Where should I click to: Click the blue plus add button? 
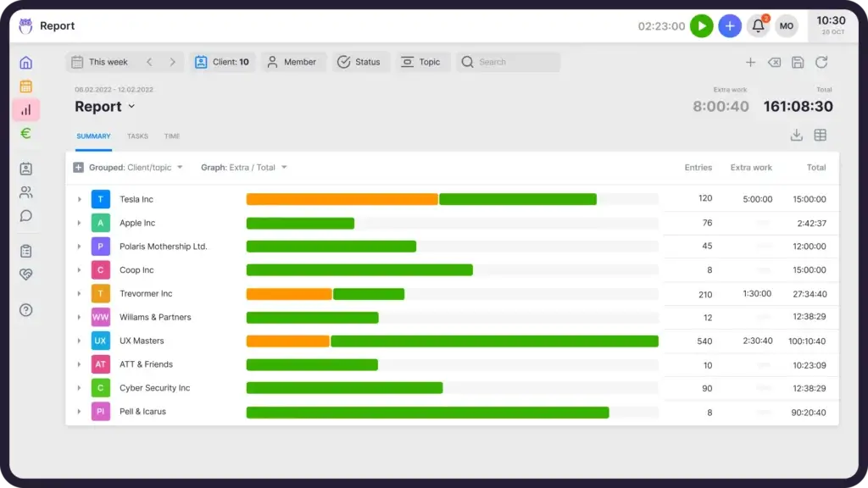[x=730, y=26]
